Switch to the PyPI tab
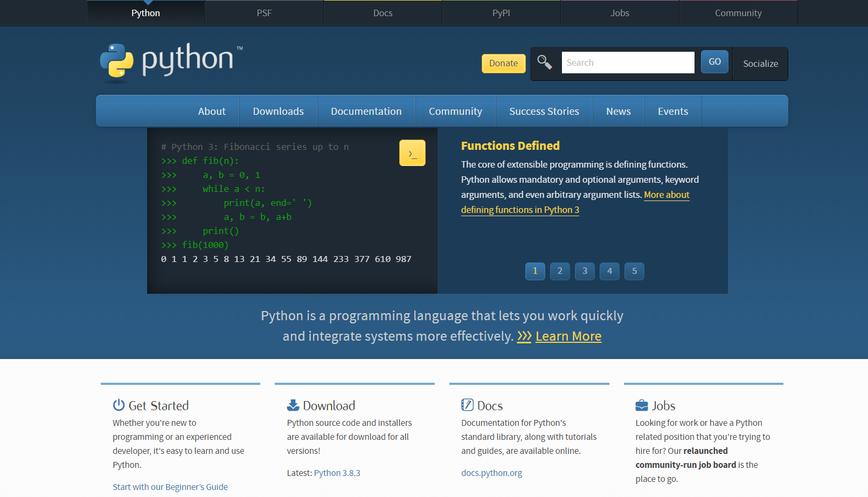Image resolution: width=868 pixels, height=497 pixels. (x=501, y=12)
